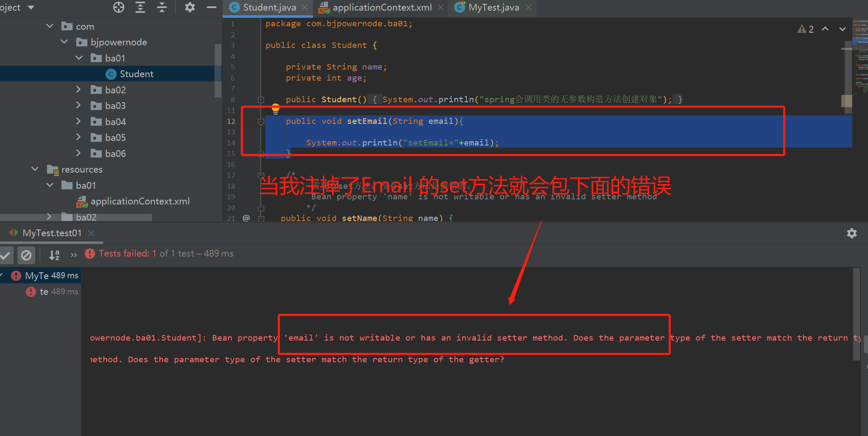Screen dimensions: 868x436
Task: Expand folded Student() constructor on line 8
Action: tap(261, 100)
